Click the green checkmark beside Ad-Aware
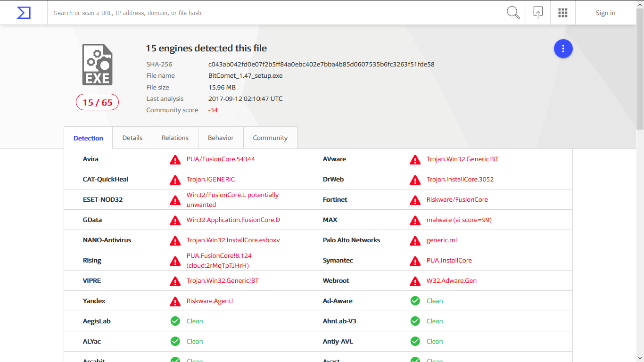Screen dimensions: 644x362 [415, 301]
